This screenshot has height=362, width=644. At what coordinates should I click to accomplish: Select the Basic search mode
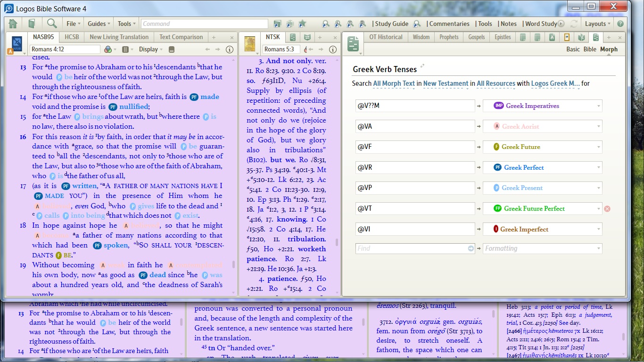(573, 49)
